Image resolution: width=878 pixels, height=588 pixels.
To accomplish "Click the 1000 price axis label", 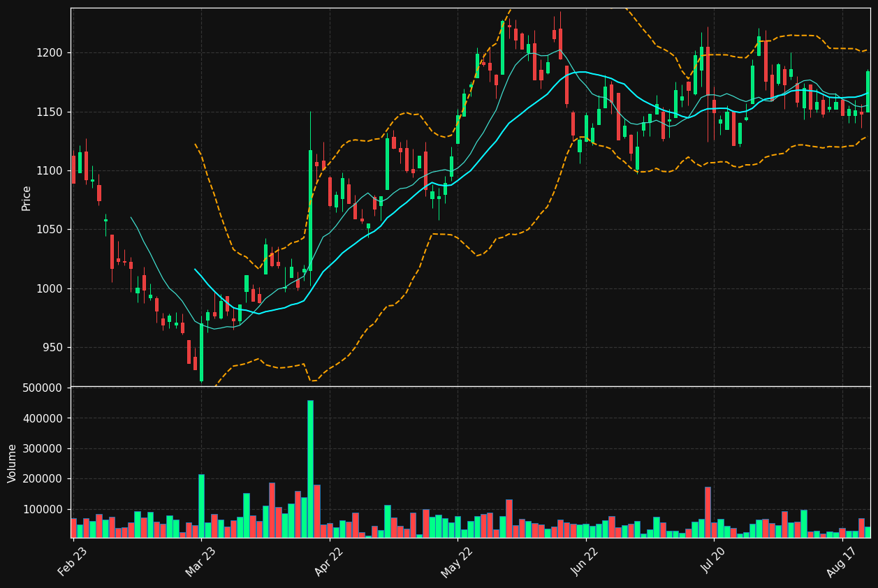I will pos(50,289).
